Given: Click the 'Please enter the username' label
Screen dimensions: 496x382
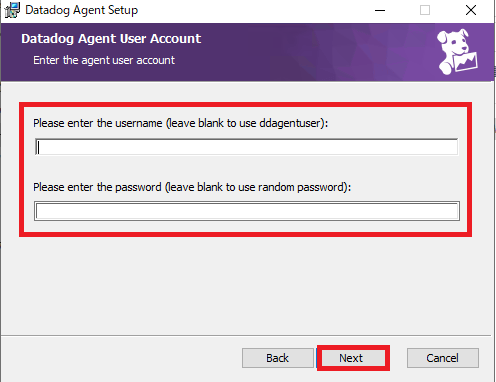Looking at the screenshot, I should click(98, 123).
